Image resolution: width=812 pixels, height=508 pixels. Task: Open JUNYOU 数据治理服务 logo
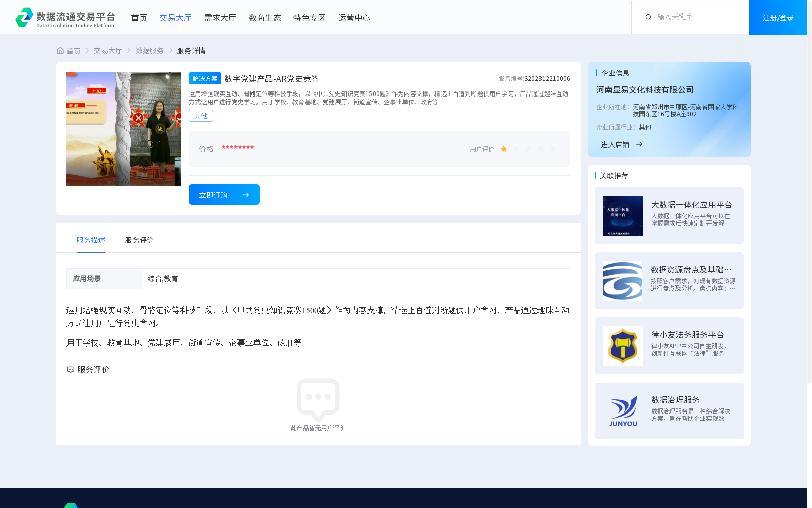point(623,411)
